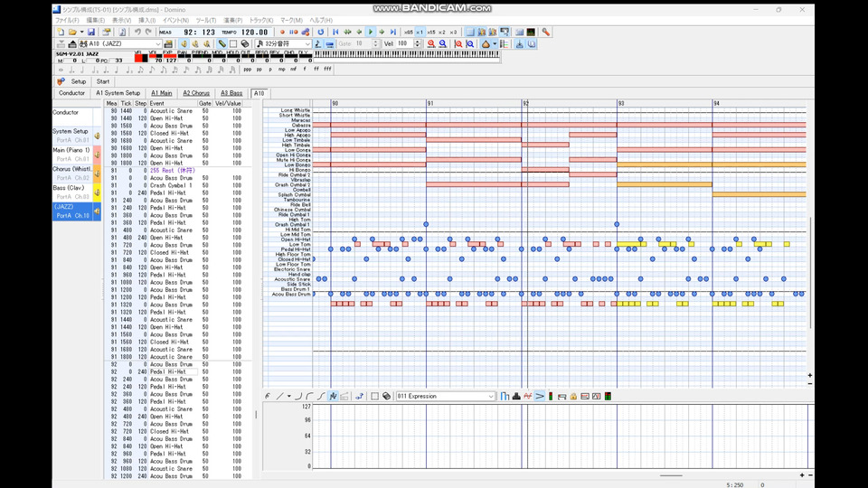Create a new file with the New icon
The image size is (868, 488).
pos(61,33)
